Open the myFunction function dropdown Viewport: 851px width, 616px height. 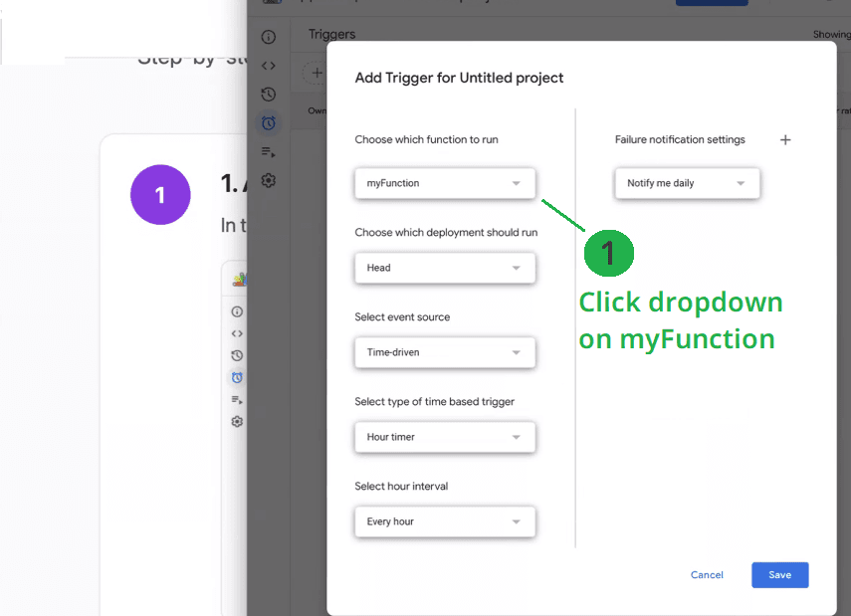point(445,183)
